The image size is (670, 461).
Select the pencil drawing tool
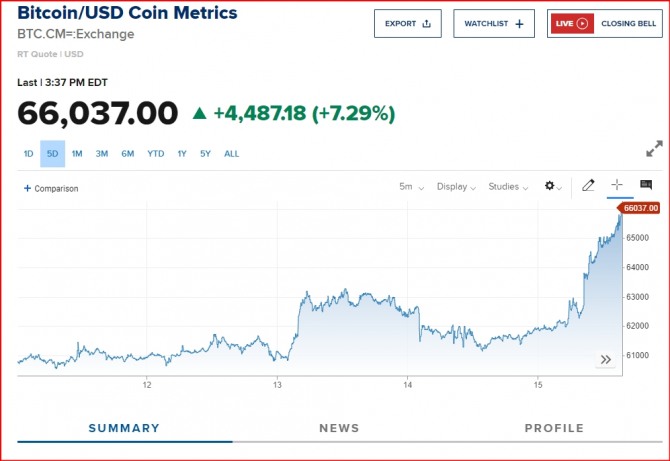pyautogui.click(x=589, y=185)
